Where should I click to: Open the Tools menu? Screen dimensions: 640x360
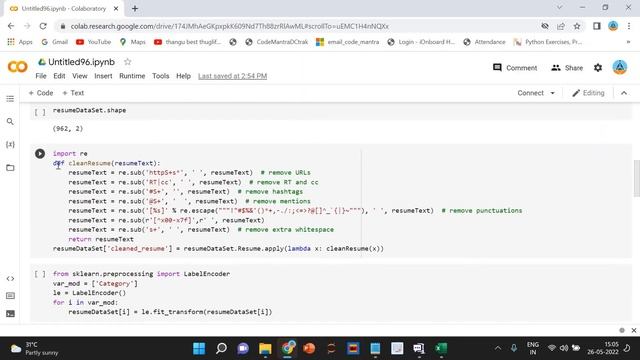(160, 76)
